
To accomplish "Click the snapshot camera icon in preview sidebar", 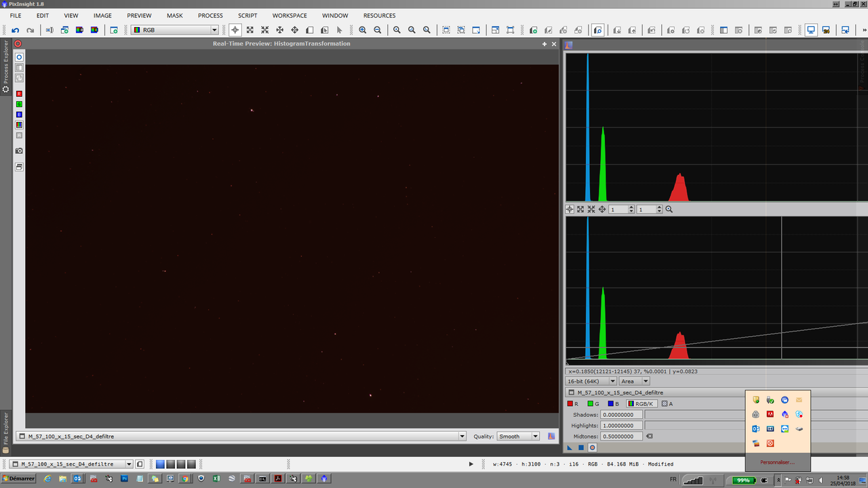I will pyautogui.click(x=19, y=150).
